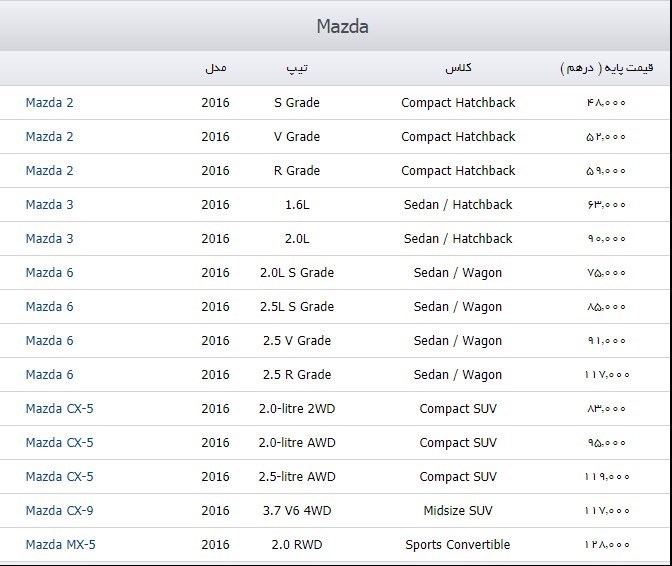Click the 128,000 price of Mazda MX-5

click(607, 545)
